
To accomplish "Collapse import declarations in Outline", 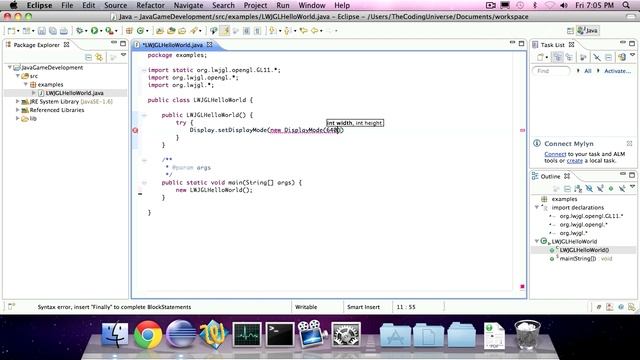I will (x=537, y=207).
